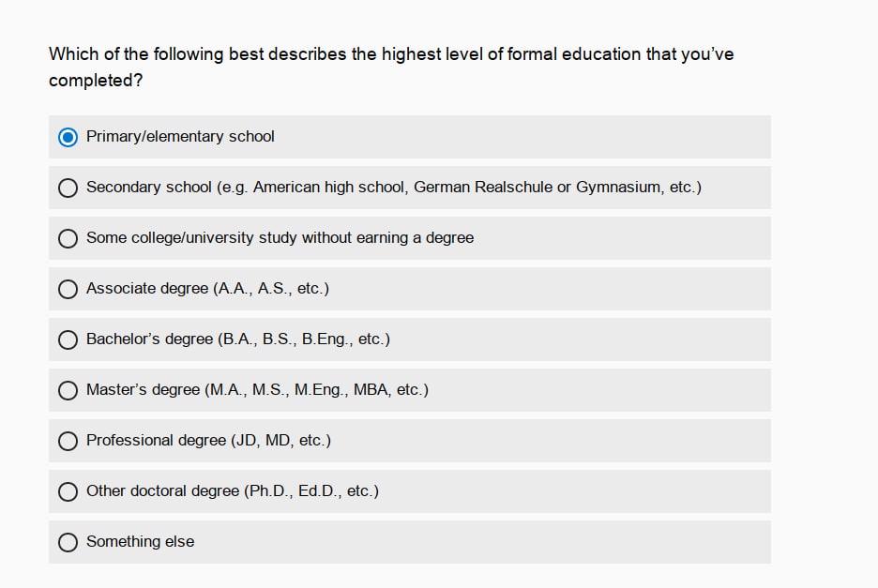This screenshot has width=878, height=588.
Task: Select the Primary/elementary school radio button
Action: (x=68, y=137)
